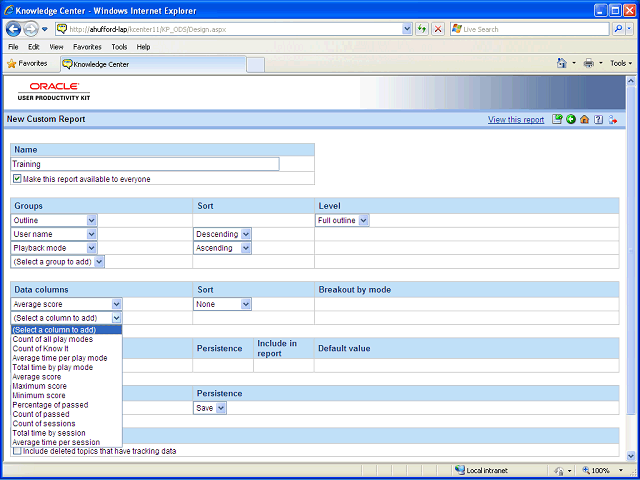640x480 pixels.
Task: Open the Descending sort dropdown
Action: coord(222,234)
